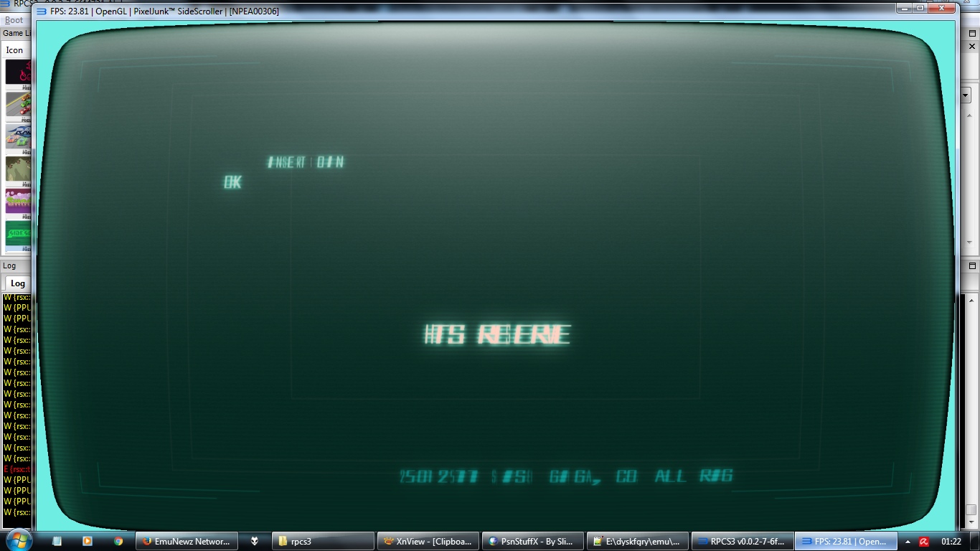Screen dimensions: 980x551
Task: Open media player pinned taskbar icon
Action: point(88,541)
